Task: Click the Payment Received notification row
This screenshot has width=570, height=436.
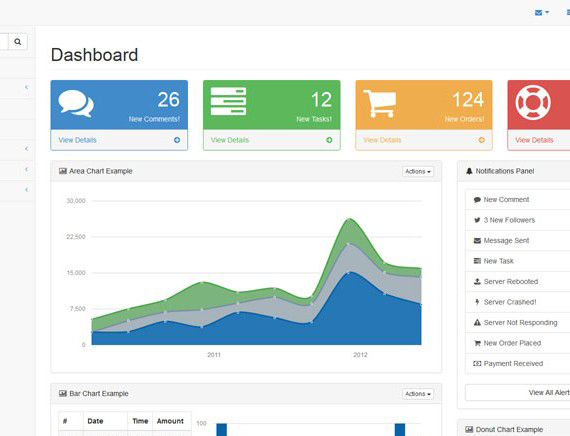Action: click(518, 363)
